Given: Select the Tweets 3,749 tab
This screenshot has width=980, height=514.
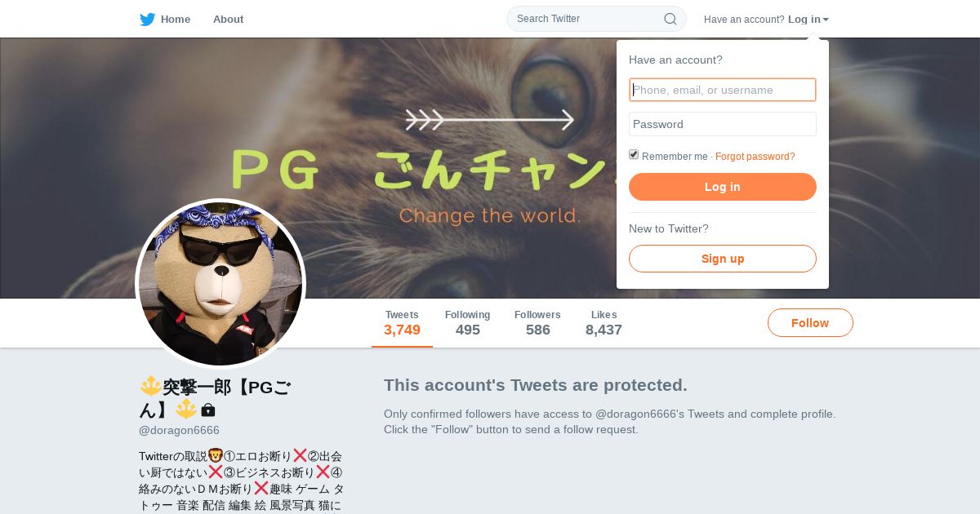Looking at the screenshot, I should (402, 323).
